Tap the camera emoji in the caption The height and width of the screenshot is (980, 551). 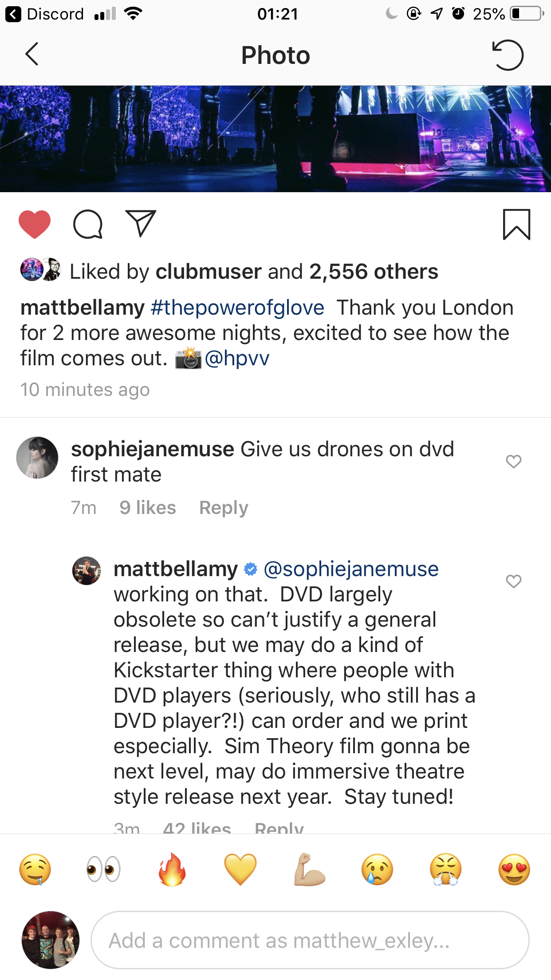(x=188, y=358)
